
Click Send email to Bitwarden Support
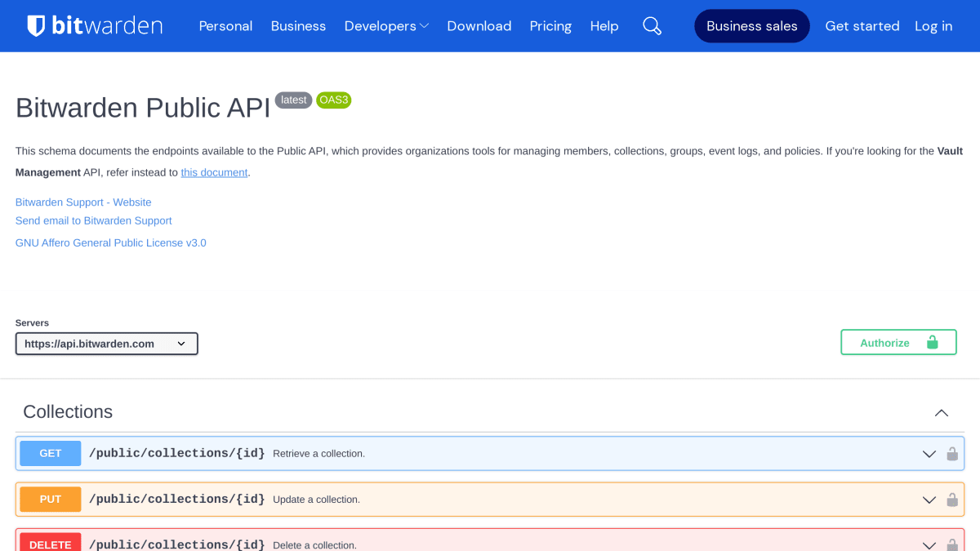pos(94,221)
